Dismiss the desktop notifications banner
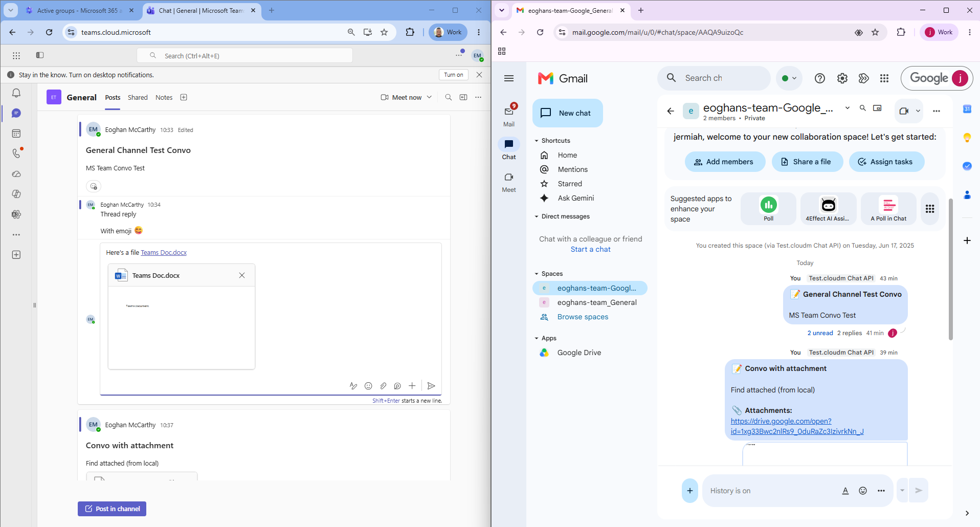Viewport: 980px width, 527px height. 479,75
